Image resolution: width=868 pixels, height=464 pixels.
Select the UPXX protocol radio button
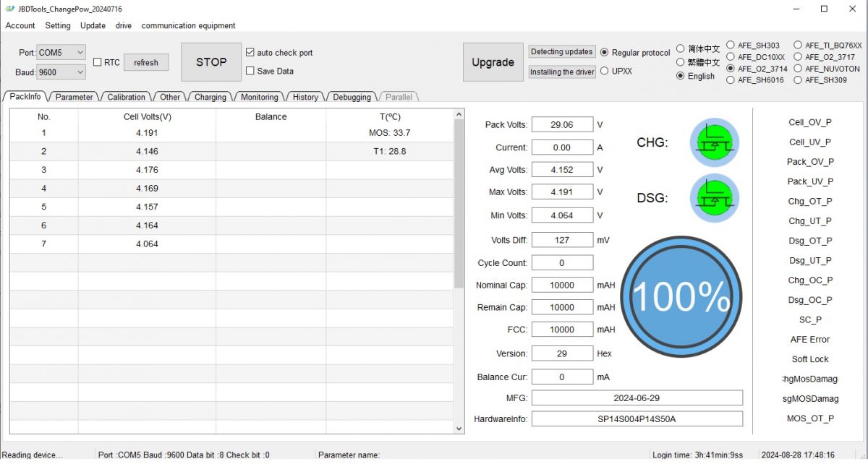pyautogui.click(x=605, y=71)
